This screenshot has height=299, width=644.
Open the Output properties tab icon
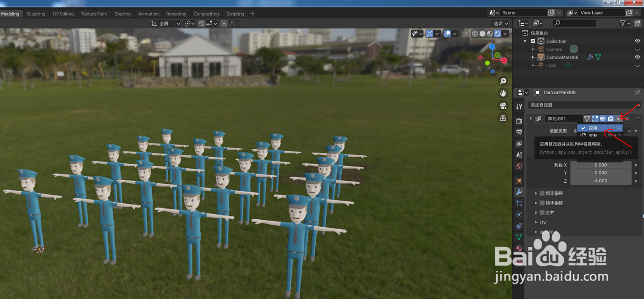pyautogui.click(x=519, y=132)
